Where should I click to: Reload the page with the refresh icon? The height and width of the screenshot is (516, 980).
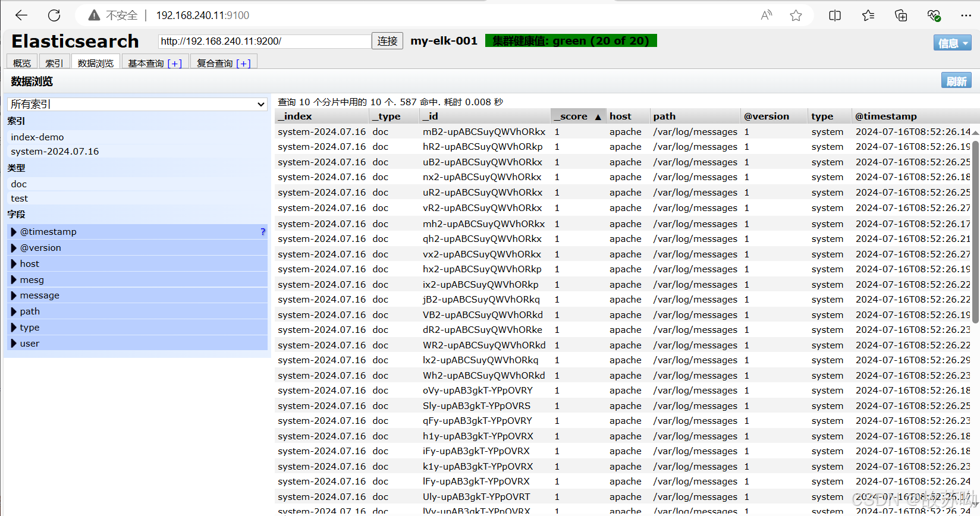tap(54, 15)
